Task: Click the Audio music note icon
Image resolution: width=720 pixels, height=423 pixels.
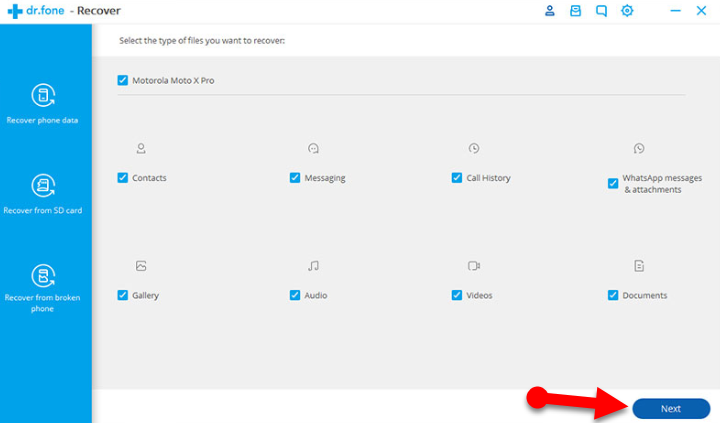Action: [313, 266]
